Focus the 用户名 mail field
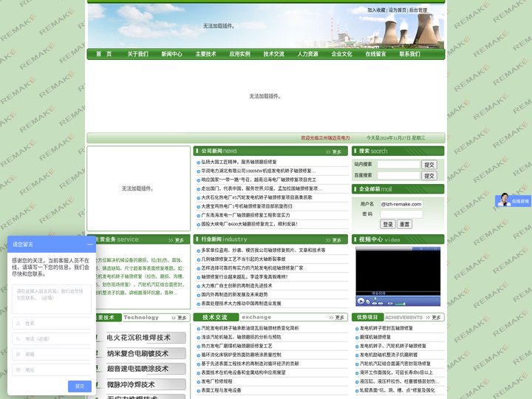532x399 pixels. (x=401, y=204)
